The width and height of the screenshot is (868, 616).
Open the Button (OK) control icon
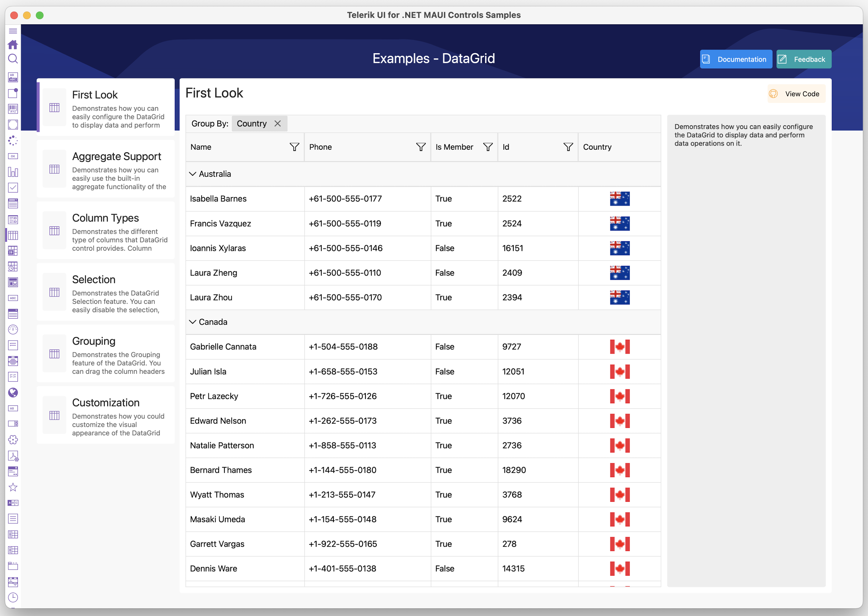click(x=13, y=156)
